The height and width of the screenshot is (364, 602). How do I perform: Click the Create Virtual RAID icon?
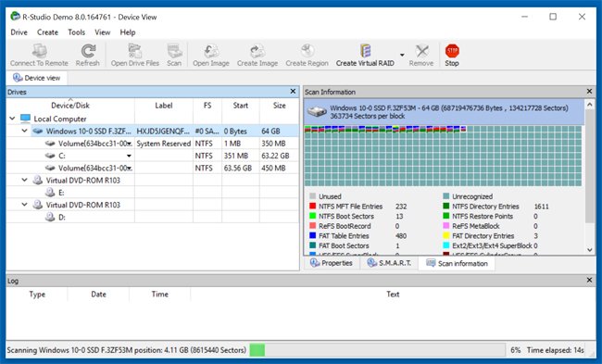coord(365,55)
